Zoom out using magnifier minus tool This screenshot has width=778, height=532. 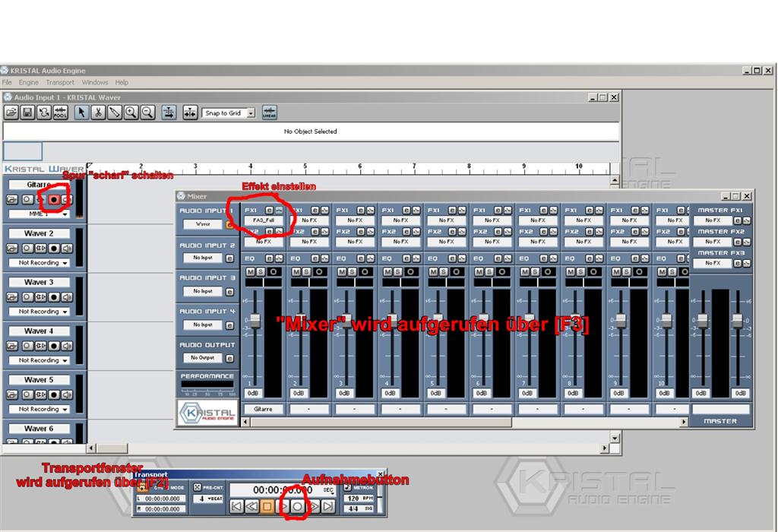147,113
